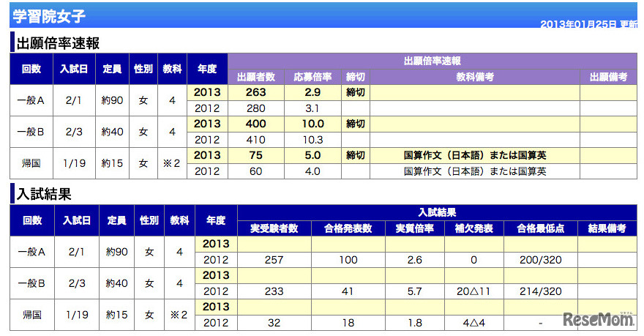Select the applicant count 410
Image resolution: width=644 pixels, height=336 pixels.
[256, 140]
